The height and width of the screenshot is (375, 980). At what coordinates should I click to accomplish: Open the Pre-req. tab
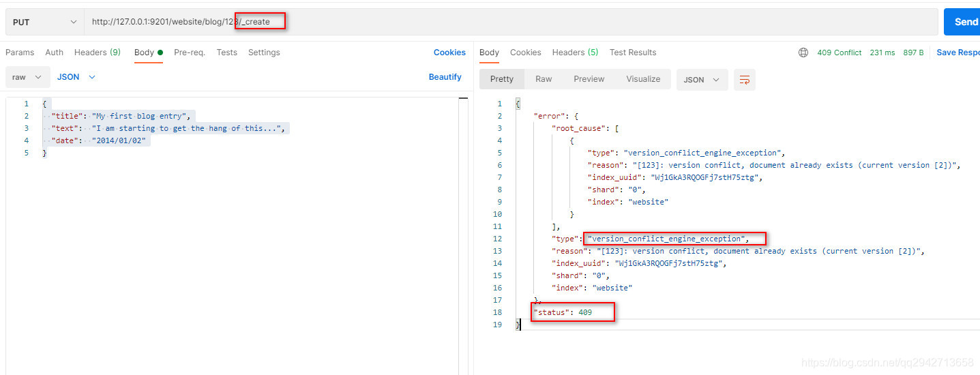tap(190, 52)
